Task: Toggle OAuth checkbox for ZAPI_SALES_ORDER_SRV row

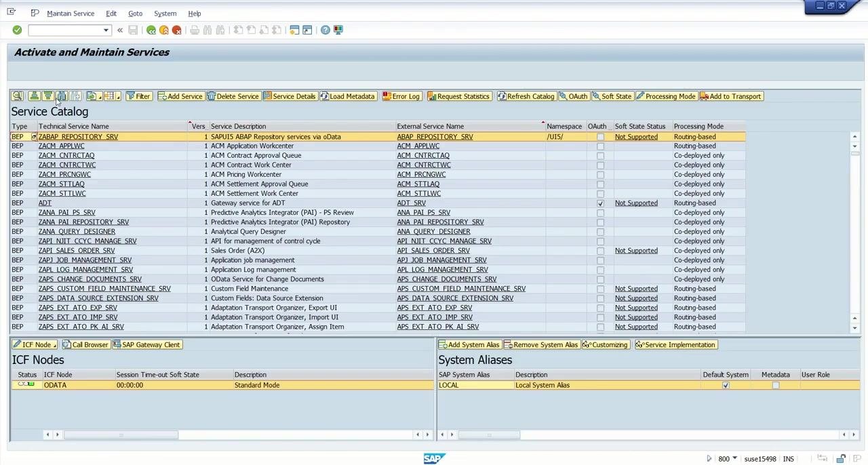Action: [600, 251]
